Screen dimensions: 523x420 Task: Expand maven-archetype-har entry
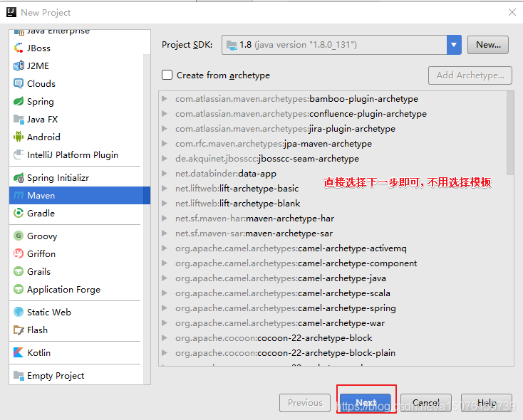click(x=164, y=219)
